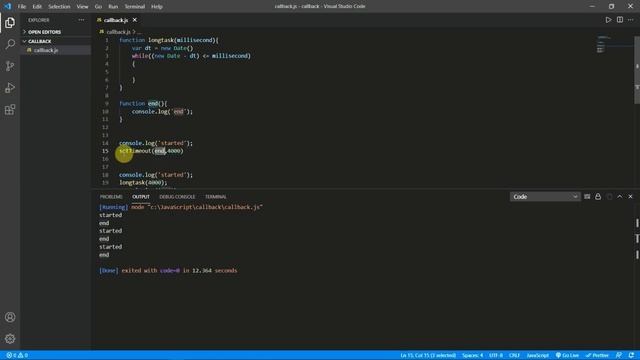Screen dimensions: 640x360
Task: Click 'var dt = new Date()' on line 2
Action: point(162,48)
